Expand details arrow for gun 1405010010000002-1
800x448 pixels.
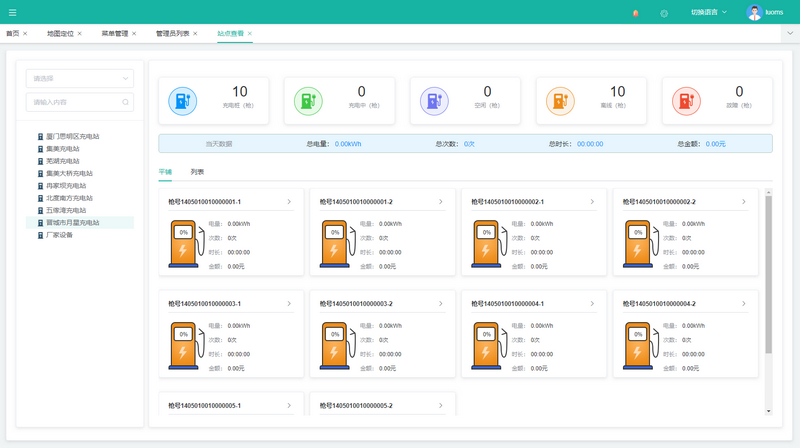(x=592, y=202)
